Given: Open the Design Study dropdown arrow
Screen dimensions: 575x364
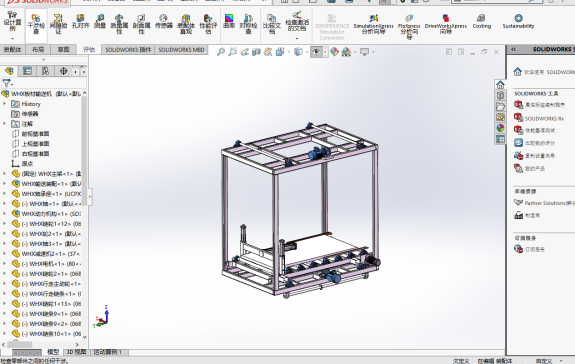Looking at the screenshot, I should click(12, 38).
